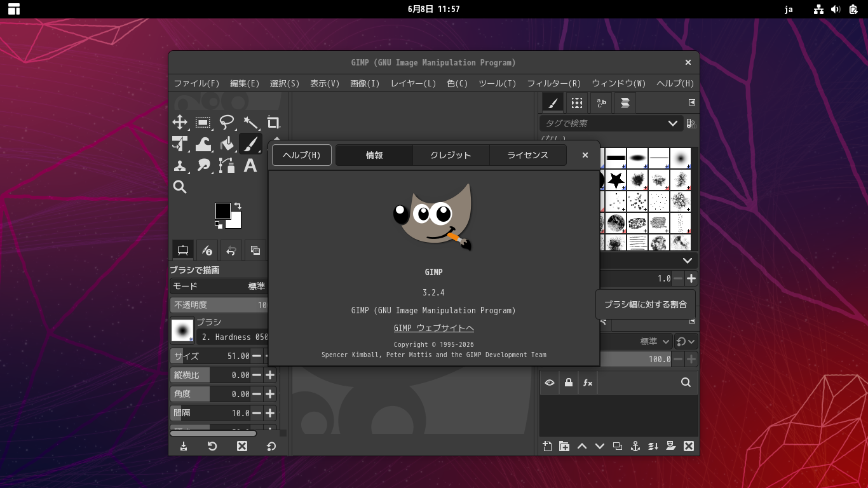
Task: Open the Document History tab
Action: [625, 103]
